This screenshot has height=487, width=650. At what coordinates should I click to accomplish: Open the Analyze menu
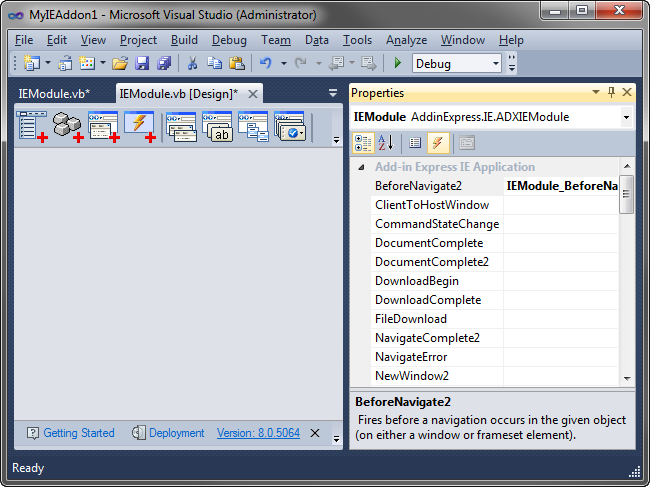(406, 40)
